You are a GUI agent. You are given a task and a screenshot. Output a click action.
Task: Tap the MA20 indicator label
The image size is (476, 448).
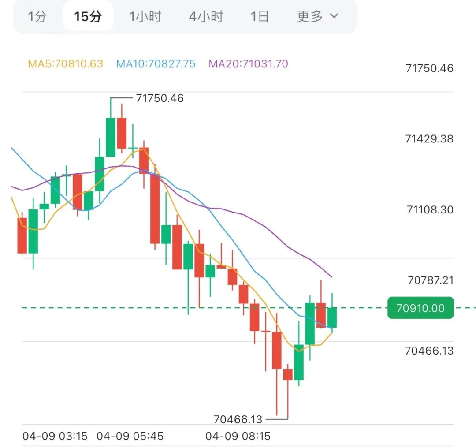click(248, 64)
